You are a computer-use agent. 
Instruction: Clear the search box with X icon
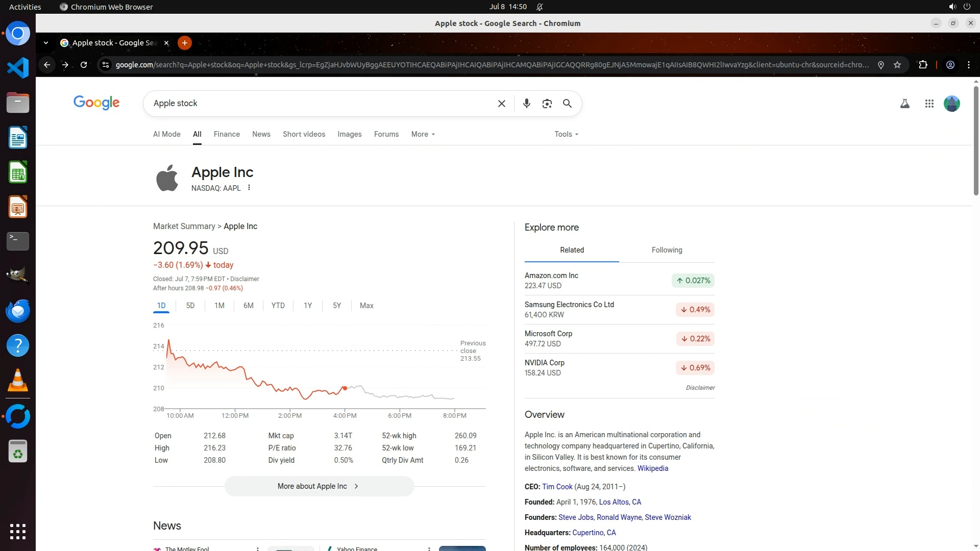[x=501, y=104]
